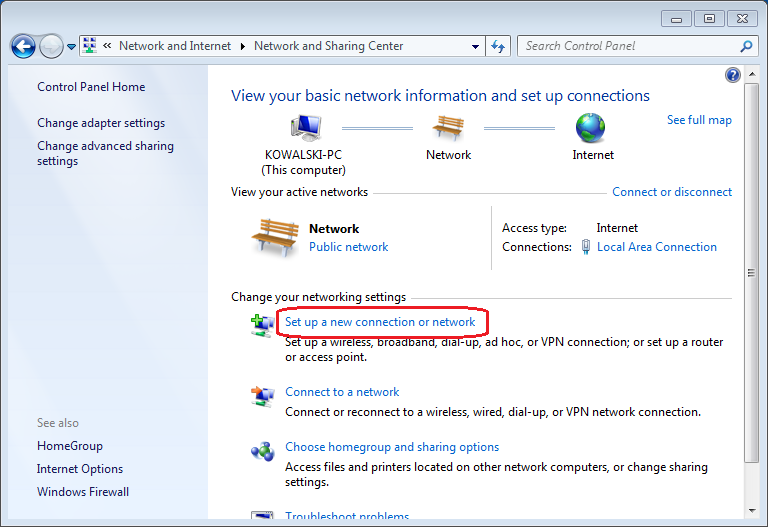Screen dimensions: 768x527
Task: Select Network and Sharing Center breadcrumb
Action: pos(328,46)
